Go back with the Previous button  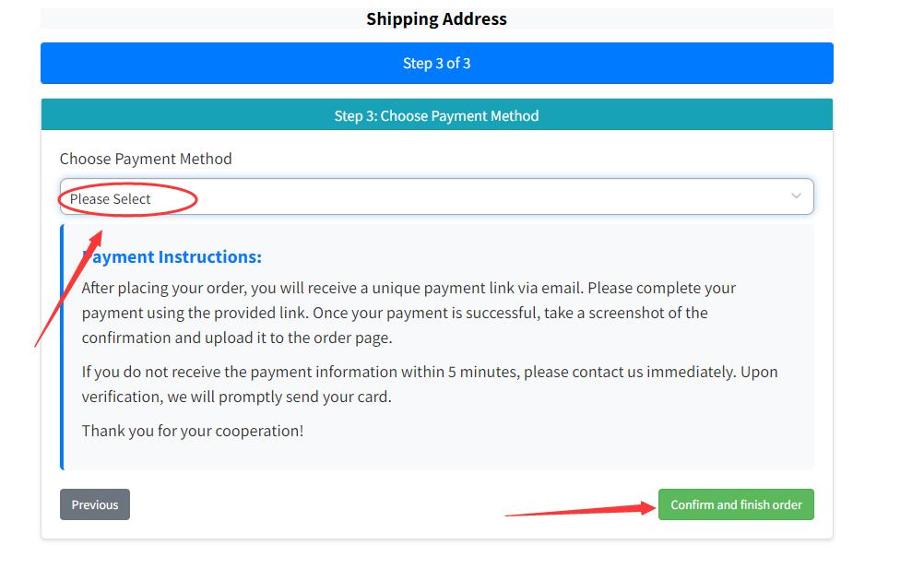coord(95,504)
